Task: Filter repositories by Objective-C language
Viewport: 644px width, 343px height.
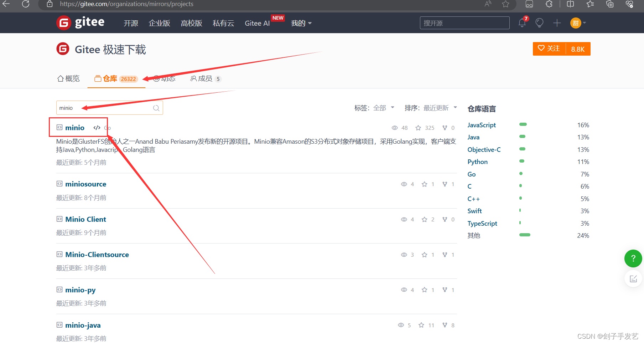Action: [x=484, y=150]
